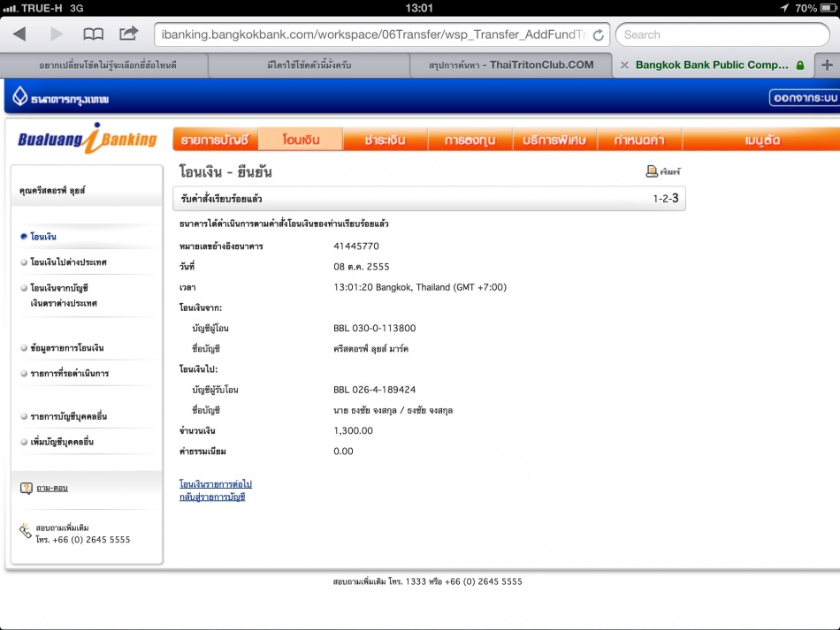Reload the page with refresh icon

[x=599, y=34]
